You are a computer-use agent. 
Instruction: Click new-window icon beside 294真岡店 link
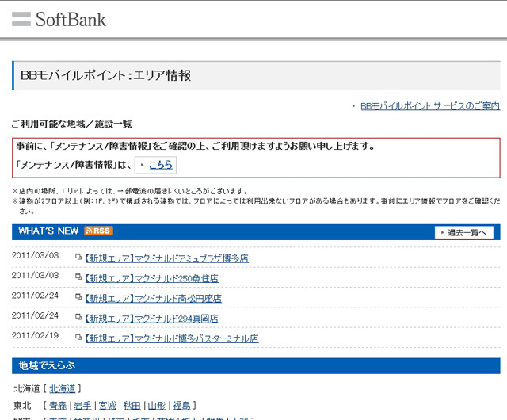[78, 317]
